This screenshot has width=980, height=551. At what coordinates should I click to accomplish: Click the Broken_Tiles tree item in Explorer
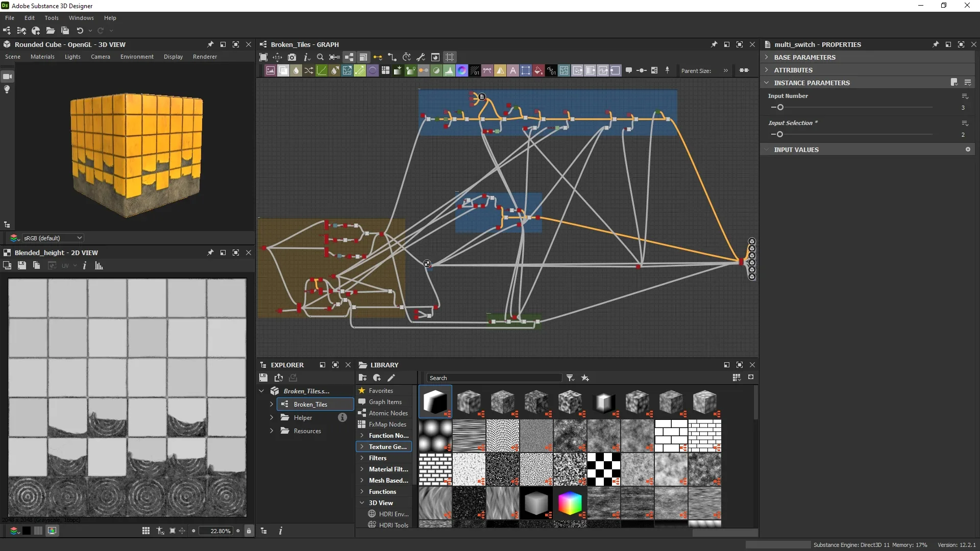pos(310,404)
